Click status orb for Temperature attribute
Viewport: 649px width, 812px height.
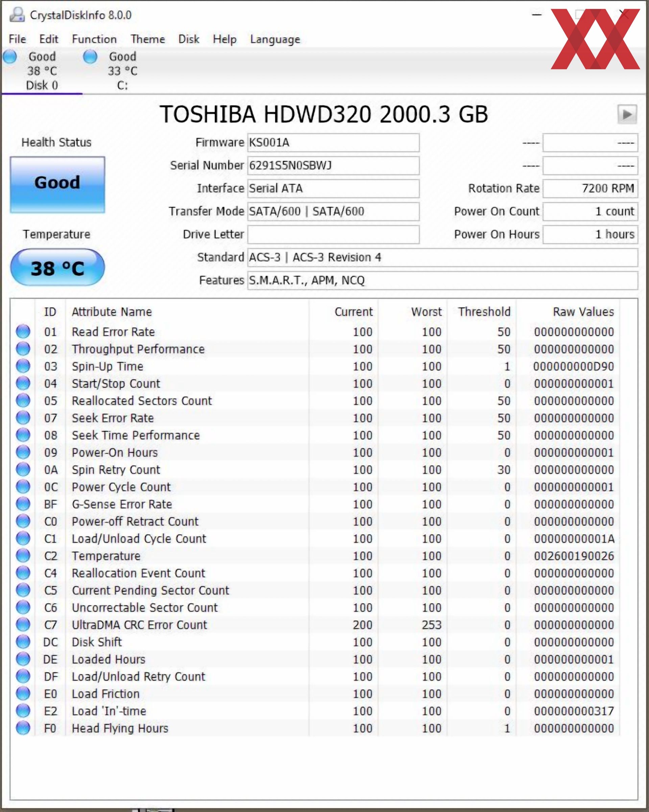point(23,556)
